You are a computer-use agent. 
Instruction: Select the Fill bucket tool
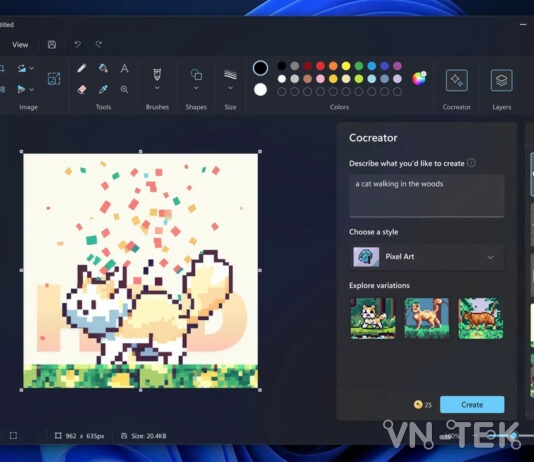[x=103, y=68]
